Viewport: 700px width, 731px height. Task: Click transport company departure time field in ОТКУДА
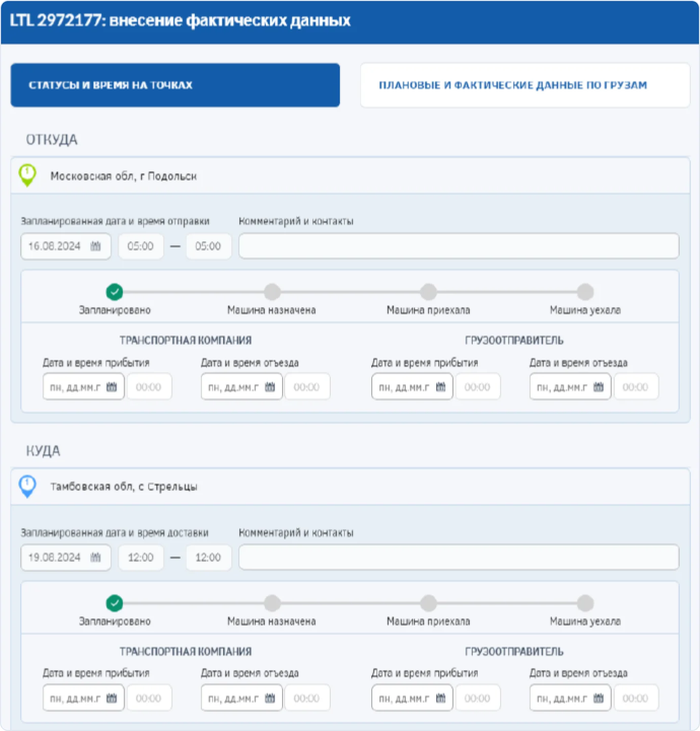click(307, 387)
